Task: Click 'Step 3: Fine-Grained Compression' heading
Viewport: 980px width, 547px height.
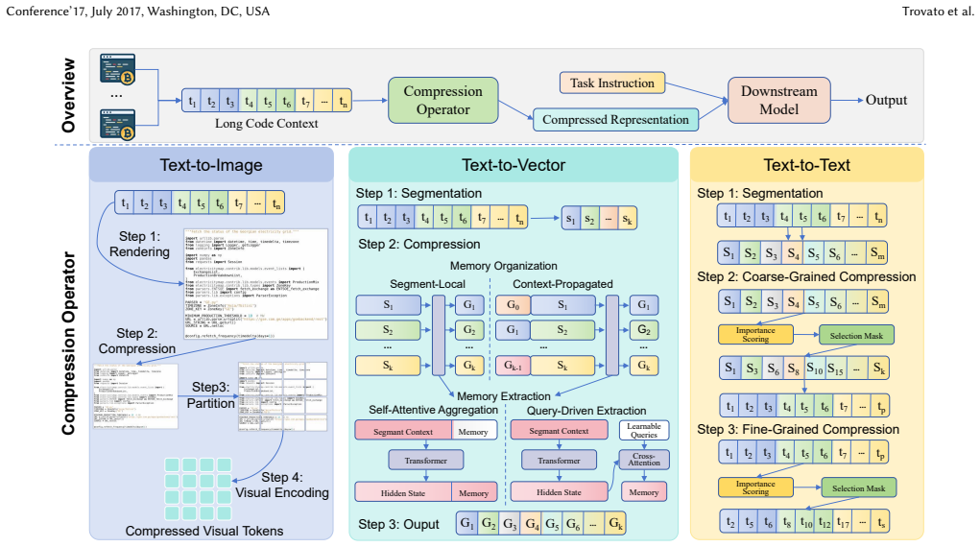Action: (x=799, y=430)
